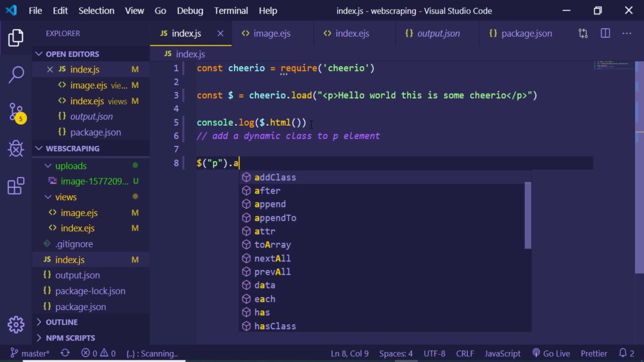
Task: Click the suggestion list scrollbar thumb
Action: click(x=528, y=215)
